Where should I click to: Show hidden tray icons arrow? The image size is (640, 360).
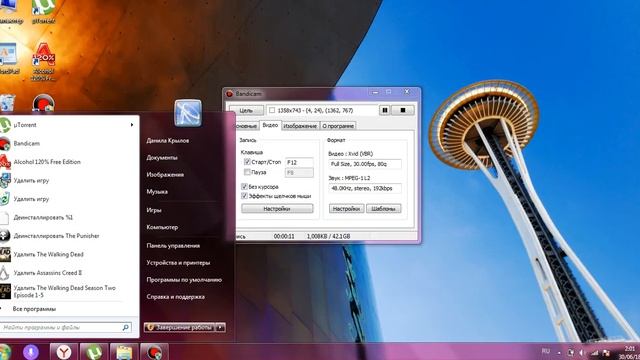point(559,353)
